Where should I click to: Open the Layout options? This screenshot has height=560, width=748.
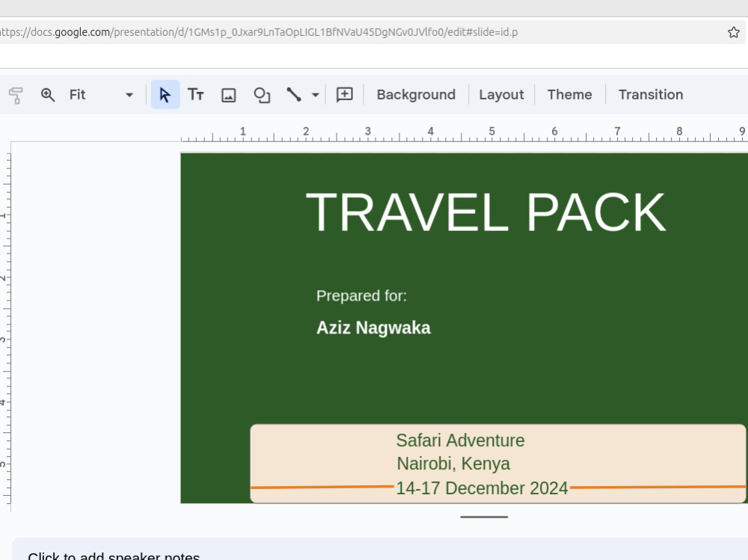501,94
